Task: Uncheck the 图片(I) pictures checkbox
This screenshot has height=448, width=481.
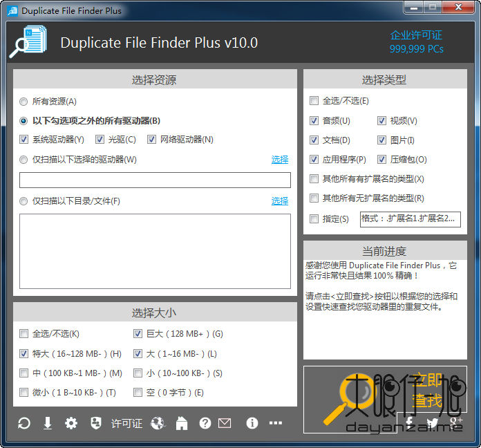Action: pyautogui.click(x=381, y=140)
